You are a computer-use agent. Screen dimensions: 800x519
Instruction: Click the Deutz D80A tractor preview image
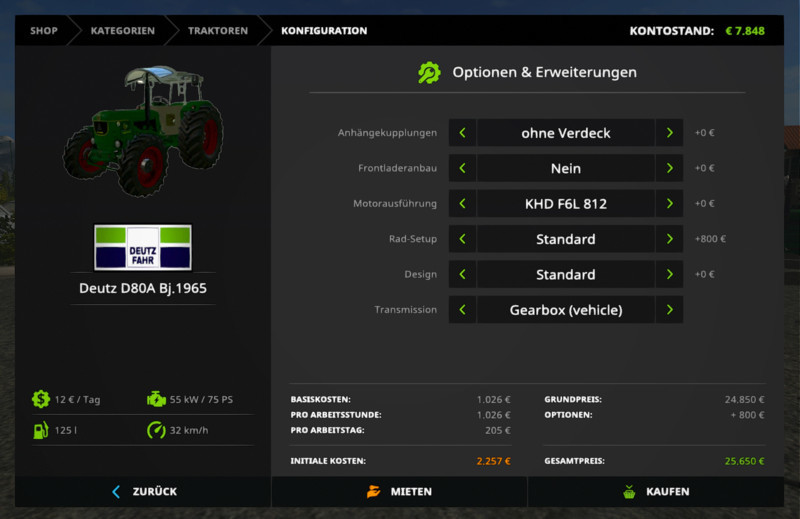pos(143,130)
